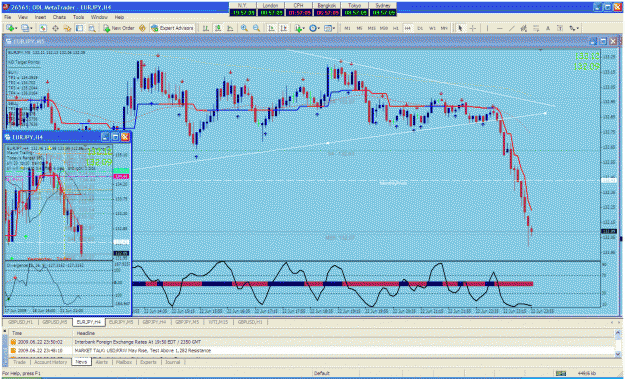Click the connection status traffic indicator
625x379 pixels.
point(561,373)
